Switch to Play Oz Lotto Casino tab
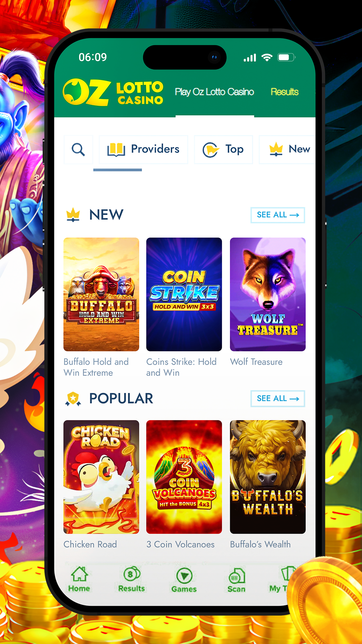This screenshot has height=644, width=362. click(x=215, y=92)
